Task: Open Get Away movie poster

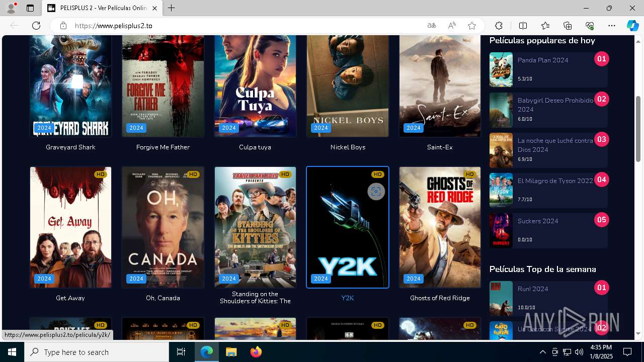Action: [x=70, y=227]
